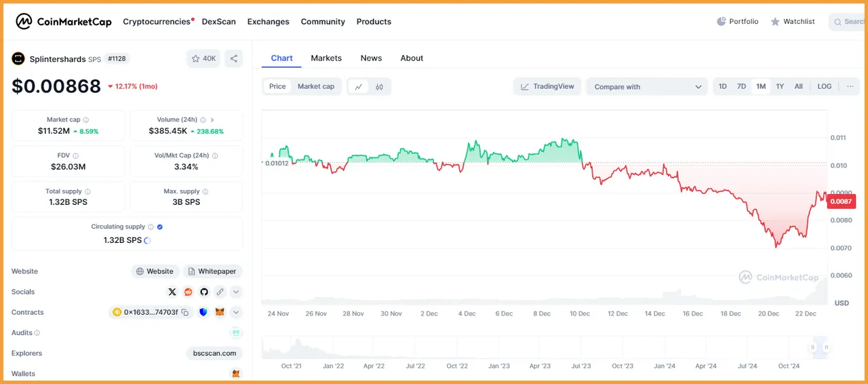Screen dimensions: 868x384
Task: Open the Reddit social link
Action: pyautogui.click(x=188, y=292)
